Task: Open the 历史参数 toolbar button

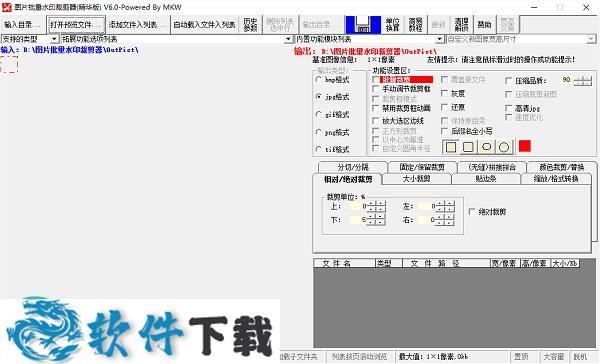Action: tap(250, 25)
